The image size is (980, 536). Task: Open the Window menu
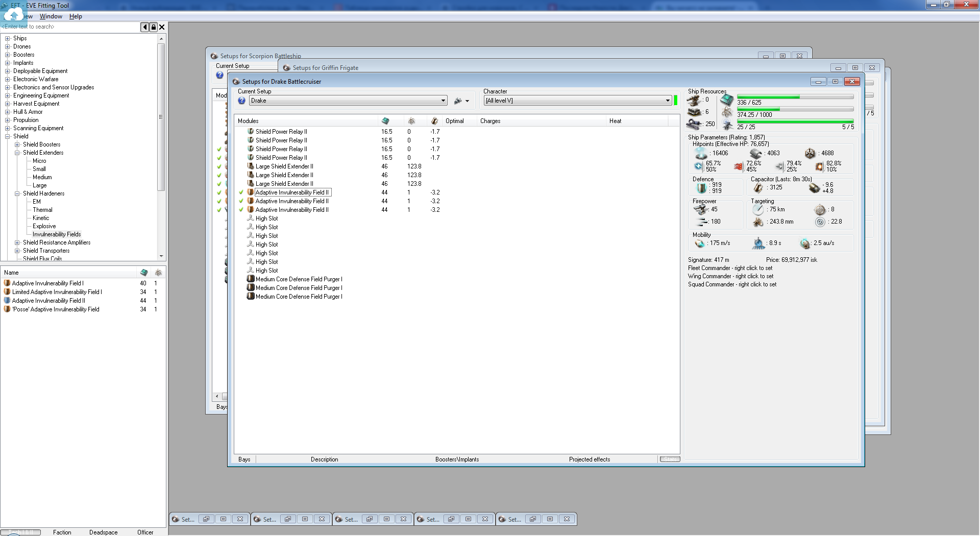[51, 16]
